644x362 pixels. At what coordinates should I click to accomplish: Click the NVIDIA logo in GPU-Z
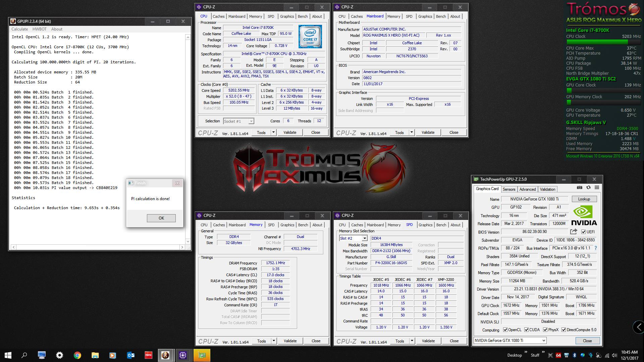tap(584, 216)
